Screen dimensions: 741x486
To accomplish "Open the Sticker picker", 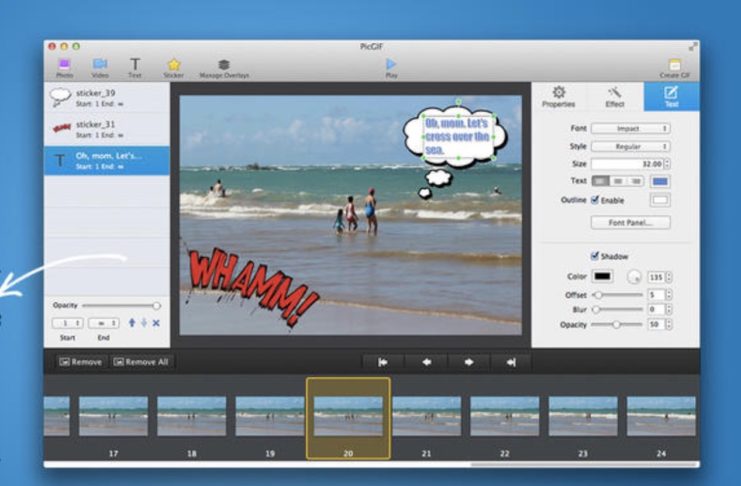I will click(173, 64).
